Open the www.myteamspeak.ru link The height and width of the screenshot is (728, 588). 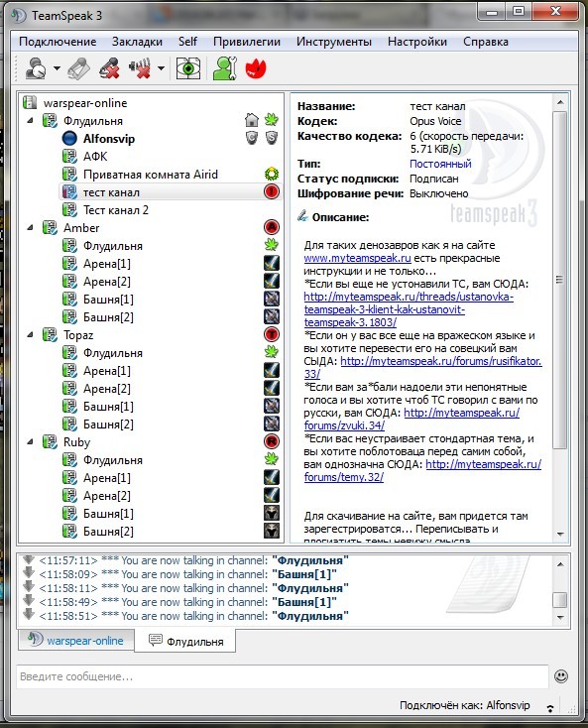pyautogui.click(x=357, y=258)
